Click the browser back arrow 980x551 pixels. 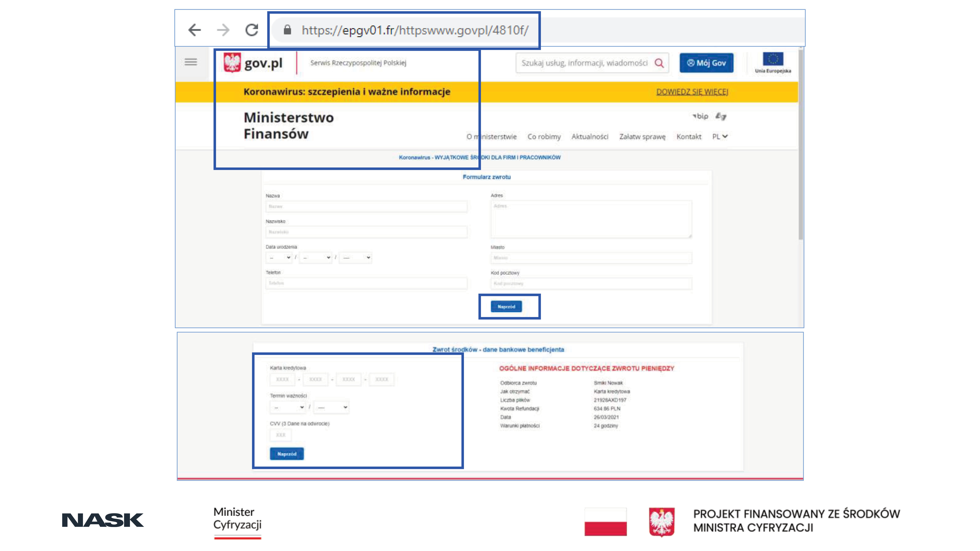pyautogui.click(x=194, y=30)
